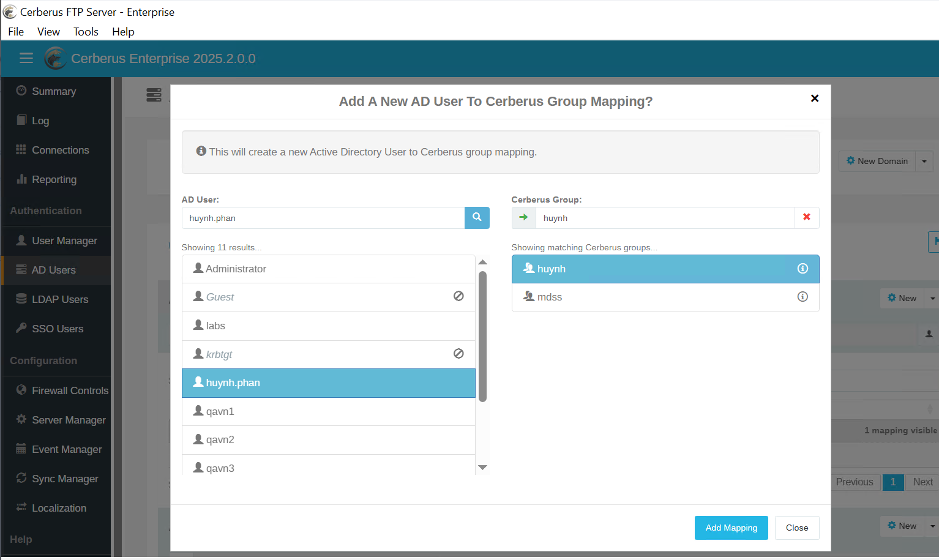This screenshot has width=939, height=560.
Task: Select Administrator in AD user results
Action: [x=329, y=269]
